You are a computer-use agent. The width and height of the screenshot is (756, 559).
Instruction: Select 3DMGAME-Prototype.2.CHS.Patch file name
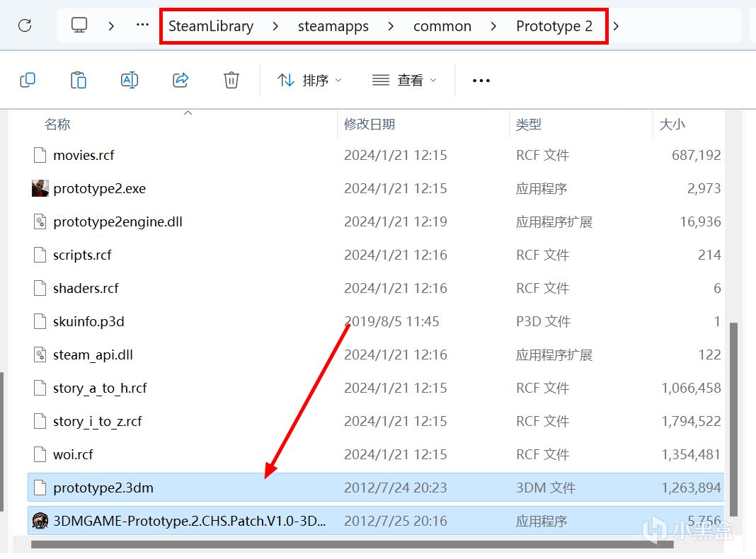click(190, 521)
